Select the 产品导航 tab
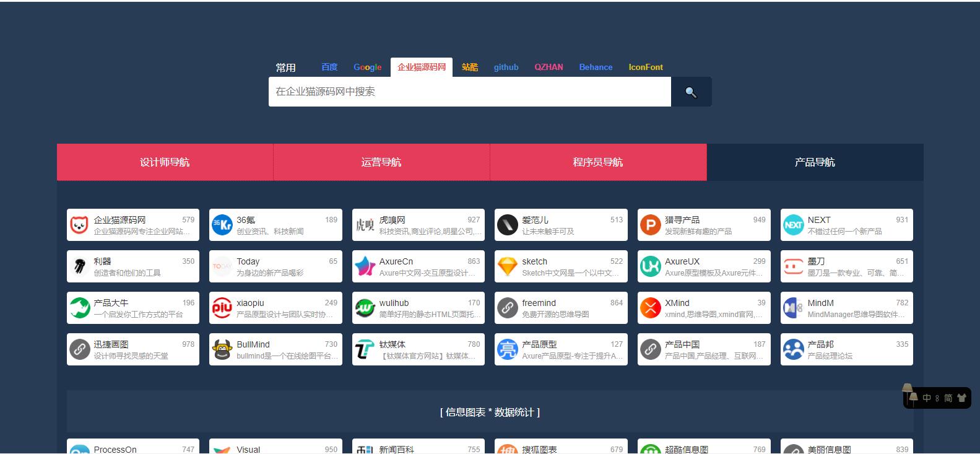Screen dimensions: 980x454 pyautogui.click(x=815, y=162)
